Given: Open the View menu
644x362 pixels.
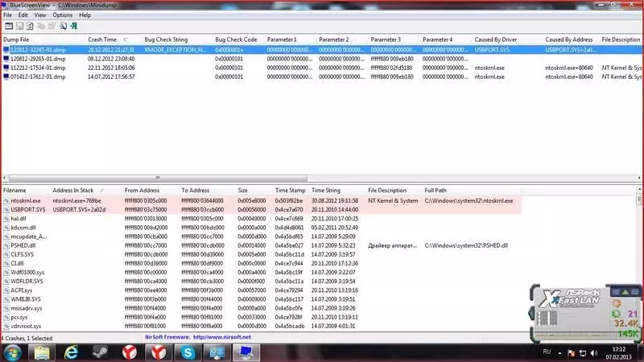Looking at the screenshot, I should coord(39,15).
